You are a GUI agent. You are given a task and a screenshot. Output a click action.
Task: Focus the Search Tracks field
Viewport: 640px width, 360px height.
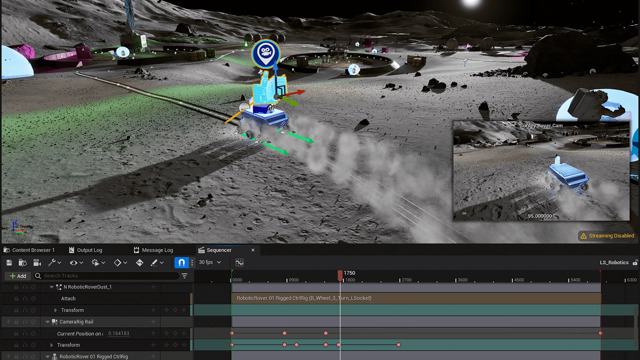pos(106,276)
